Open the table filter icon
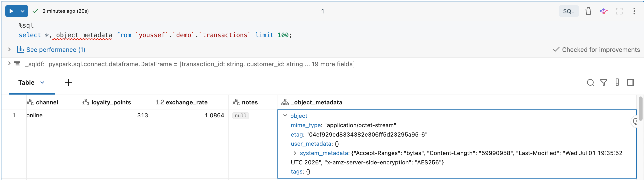This screenshot has height=180, width=644. 604,82
